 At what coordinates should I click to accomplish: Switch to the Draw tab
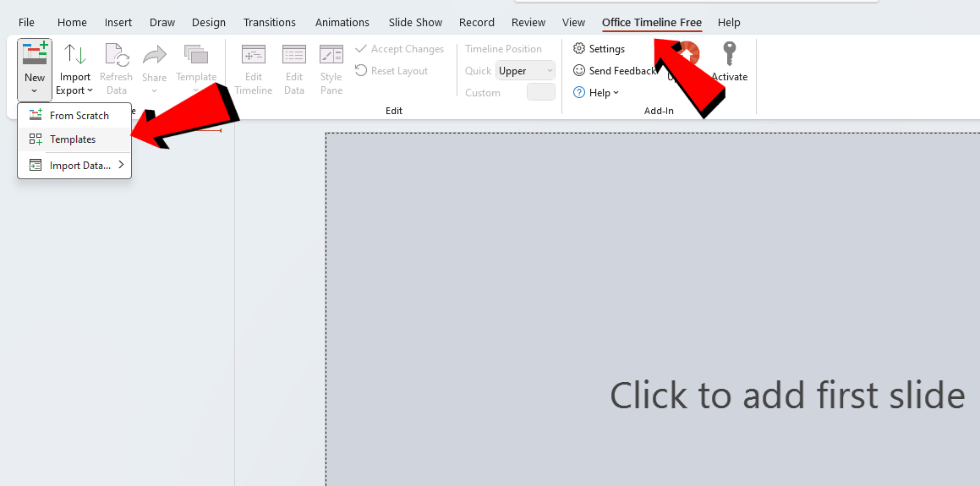[162, 23]
